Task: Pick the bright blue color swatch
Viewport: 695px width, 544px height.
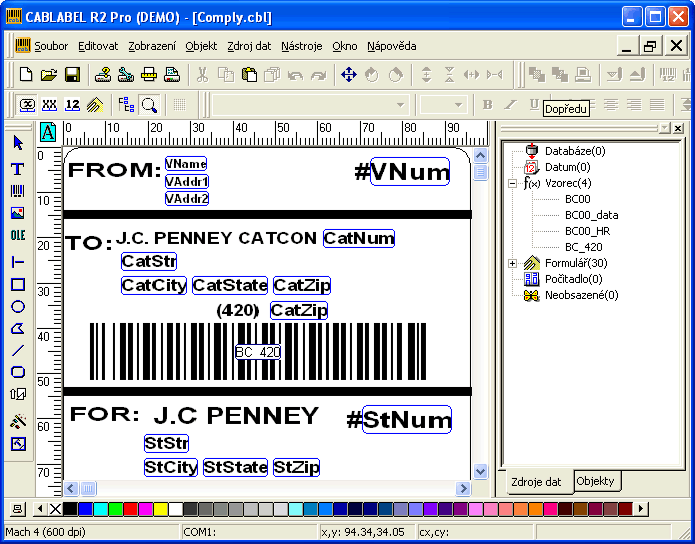Action: coord(85,509)
